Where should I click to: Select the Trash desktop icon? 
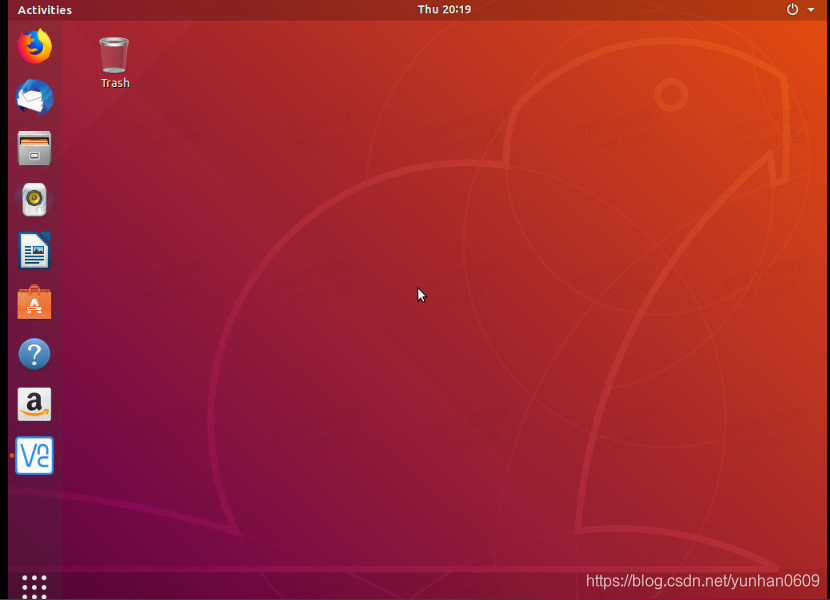(x=114, y=55)
